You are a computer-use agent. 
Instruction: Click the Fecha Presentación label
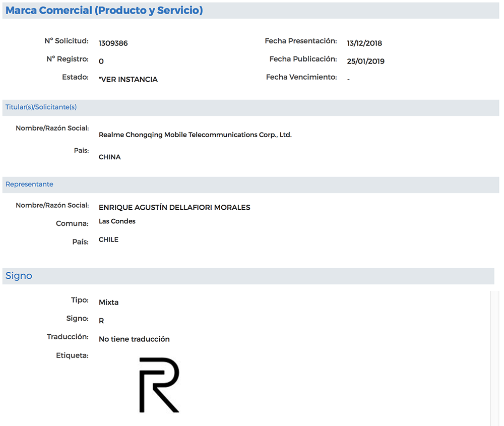pyautogui.click(x=301, y=41)
